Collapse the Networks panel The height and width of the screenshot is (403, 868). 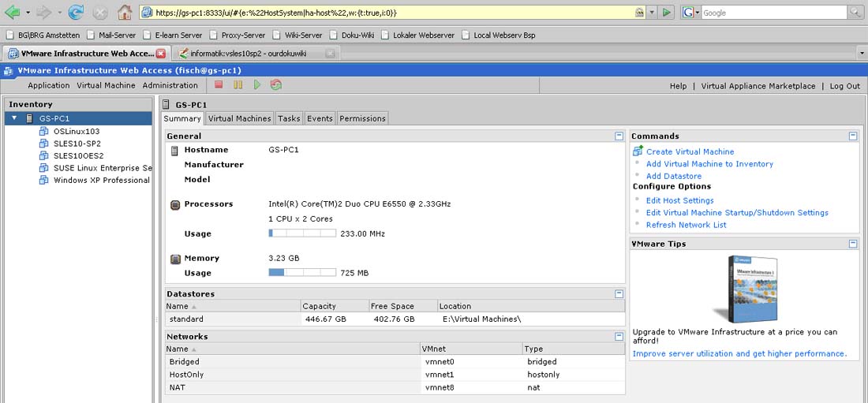[x=619, y=337]
